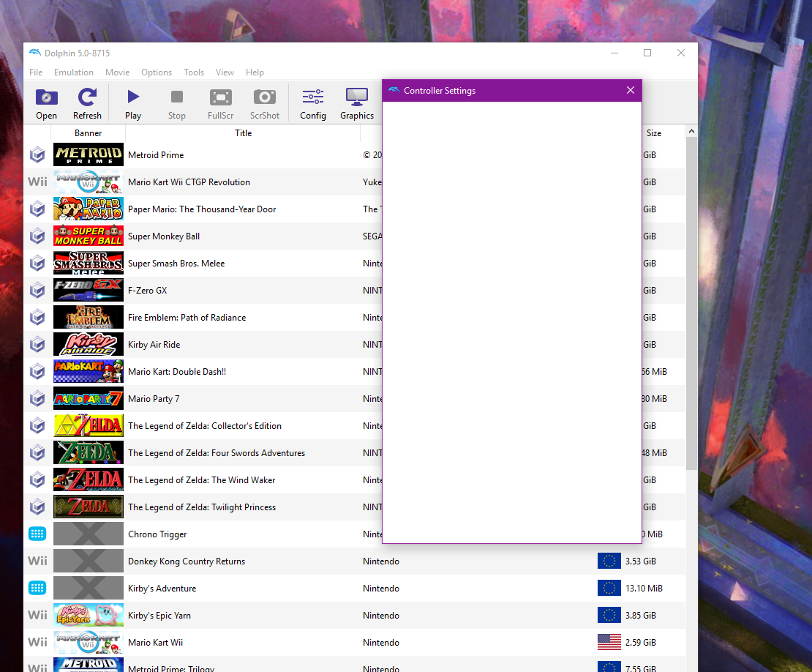Select the Metroid Prime title
This screenshot has height=672, width=812.
pos(156,155)
